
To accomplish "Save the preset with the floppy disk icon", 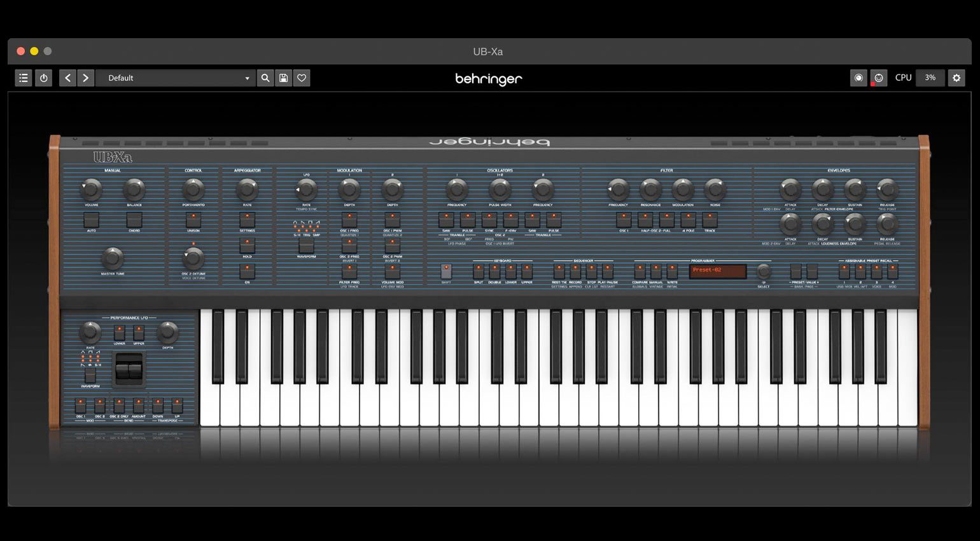I will [283, 78].
